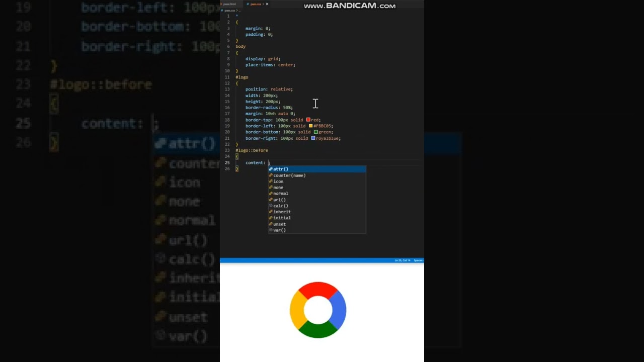The image size is (644, 362).
Task: Click the pass.css breadcrumb path
Action: pos(229,10)
